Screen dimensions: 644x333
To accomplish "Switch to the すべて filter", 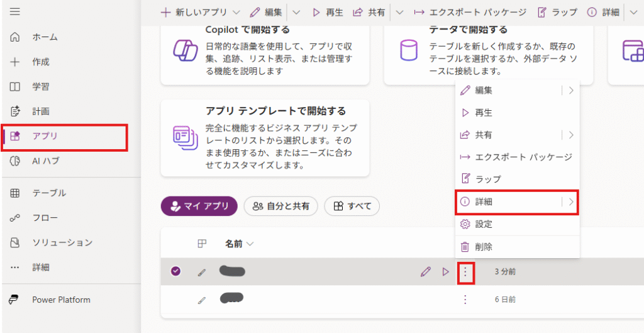I will (352, 206).
